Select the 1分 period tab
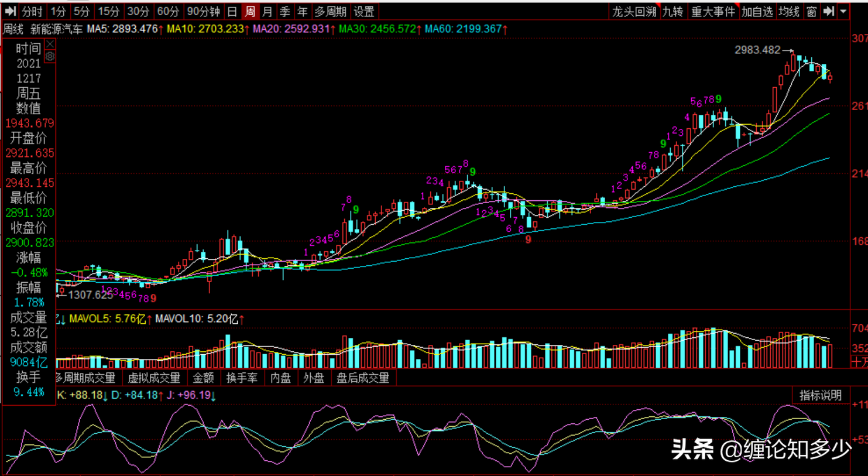 (x=58, y=11)
